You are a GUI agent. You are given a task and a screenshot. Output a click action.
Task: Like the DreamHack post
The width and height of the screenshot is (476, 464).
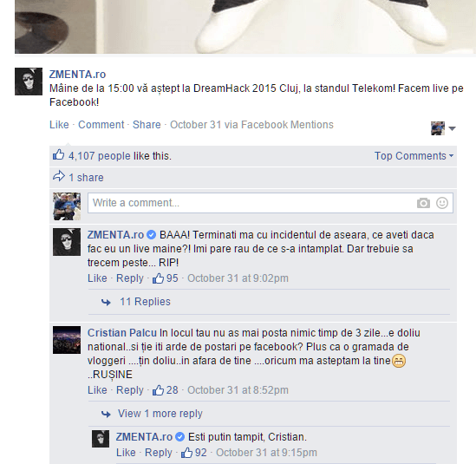click(x=59, y=125)
